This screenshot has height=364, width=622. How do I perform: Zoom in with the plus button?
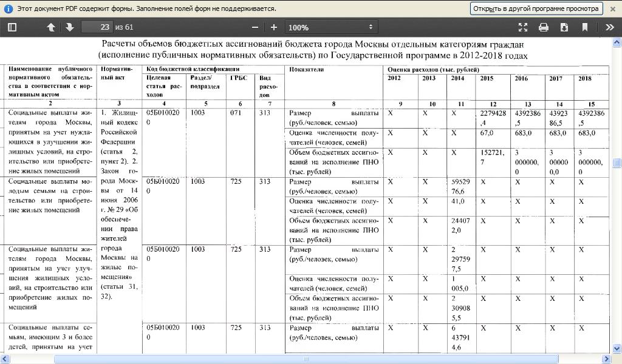[x=274, y=27]
